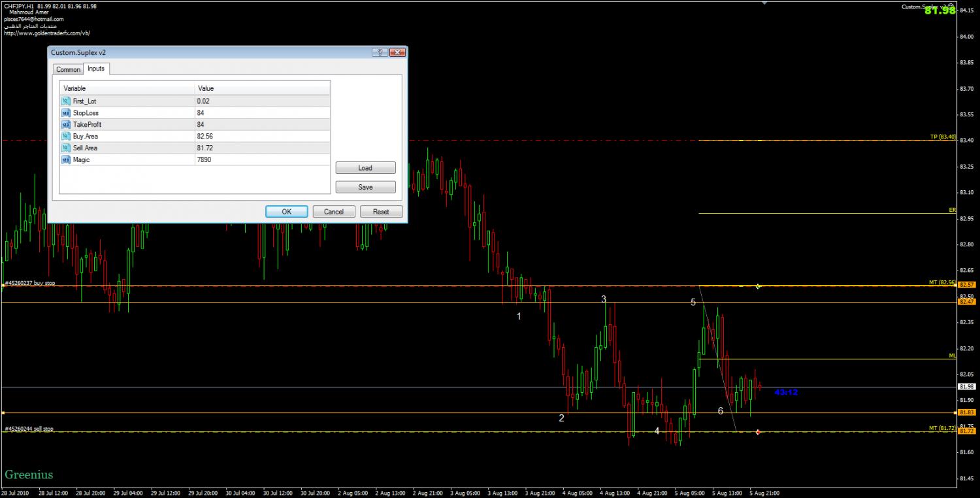
Task: Click the 5 Aug 21:00 time axis label
Action: [763, 493]
